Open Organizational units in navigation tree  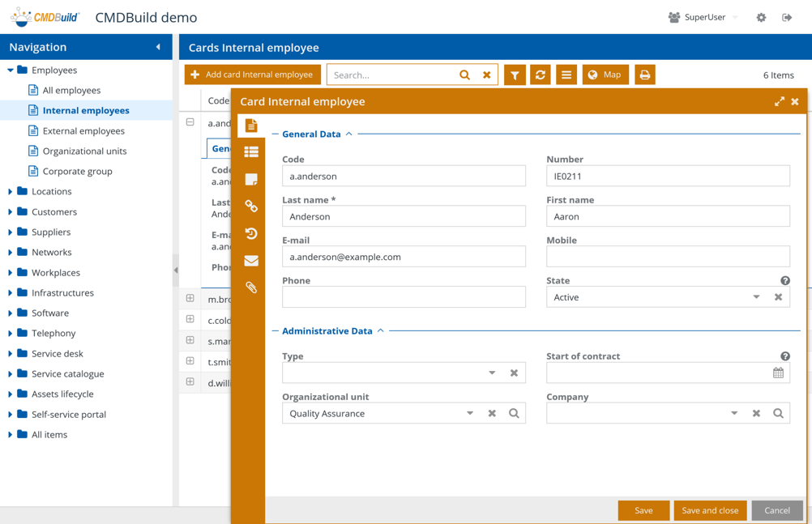[84, 151]
